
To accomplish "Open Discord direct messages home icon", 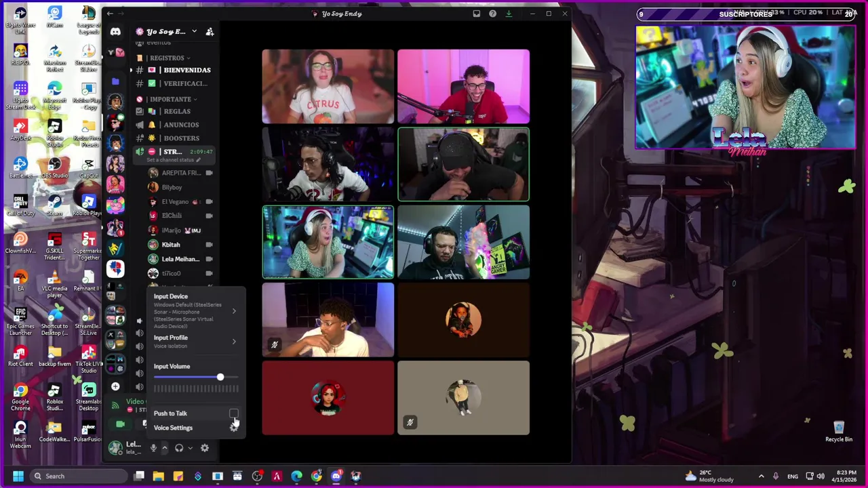I will (x=115, y=32).
